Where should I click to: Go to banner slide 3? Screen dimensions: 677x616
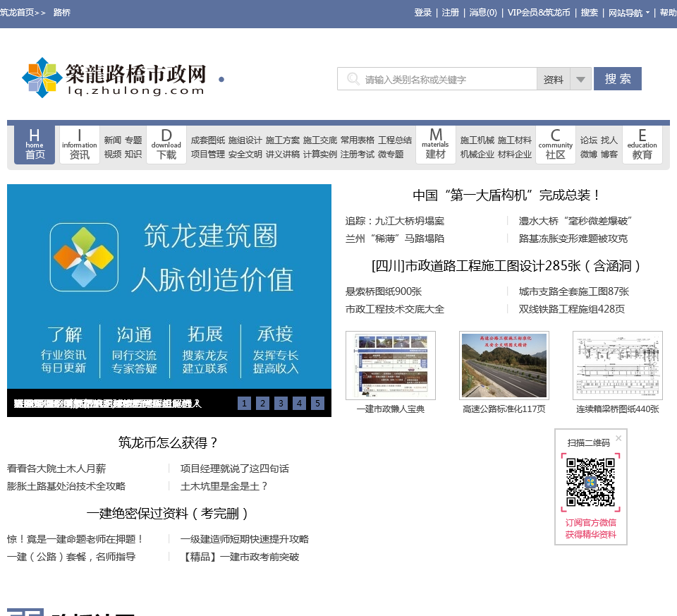(x=281, y=404)
